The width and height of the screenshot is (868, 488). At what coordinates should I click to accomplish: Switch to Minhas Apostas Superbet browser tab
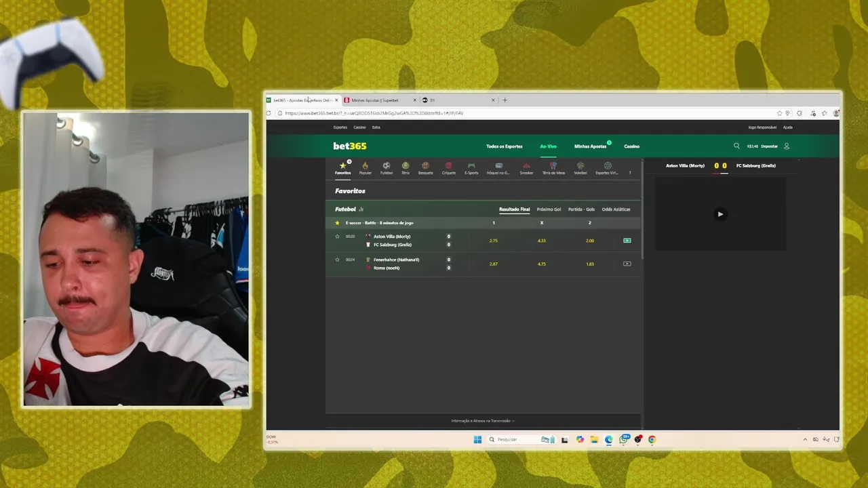(x=380, y=100)
